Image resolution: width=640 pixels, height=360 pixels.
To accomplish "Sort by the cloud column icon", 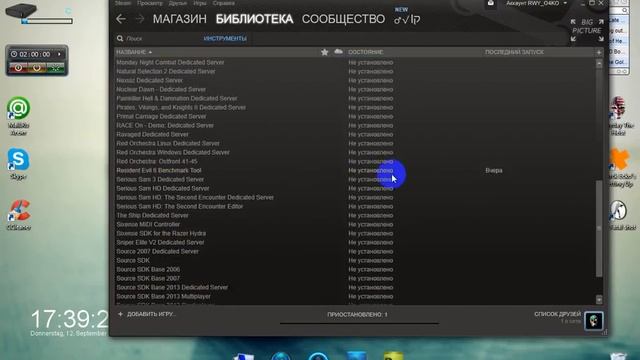I will click(x=338, y=52).
